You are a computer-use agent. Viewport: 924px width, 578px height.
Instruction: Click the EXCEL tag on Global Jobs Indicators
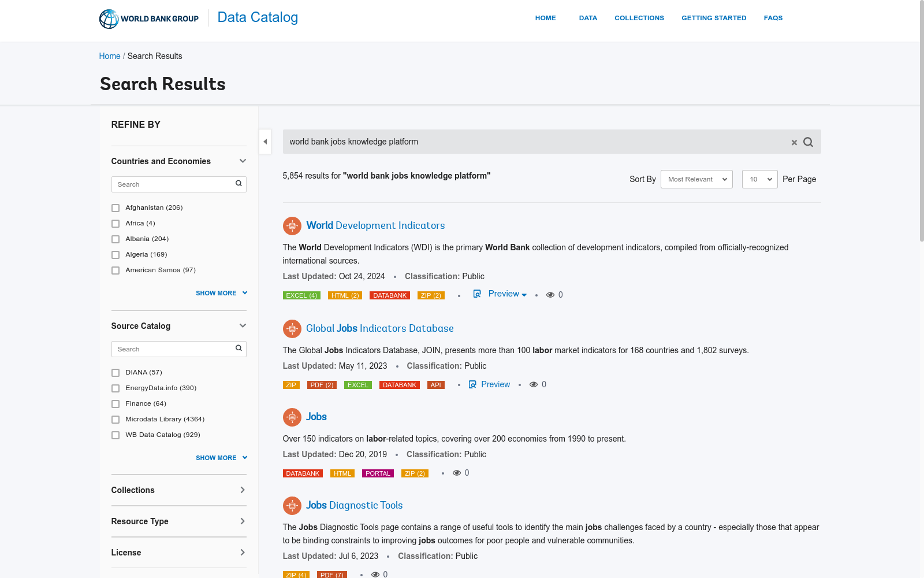tap(358, 385)
